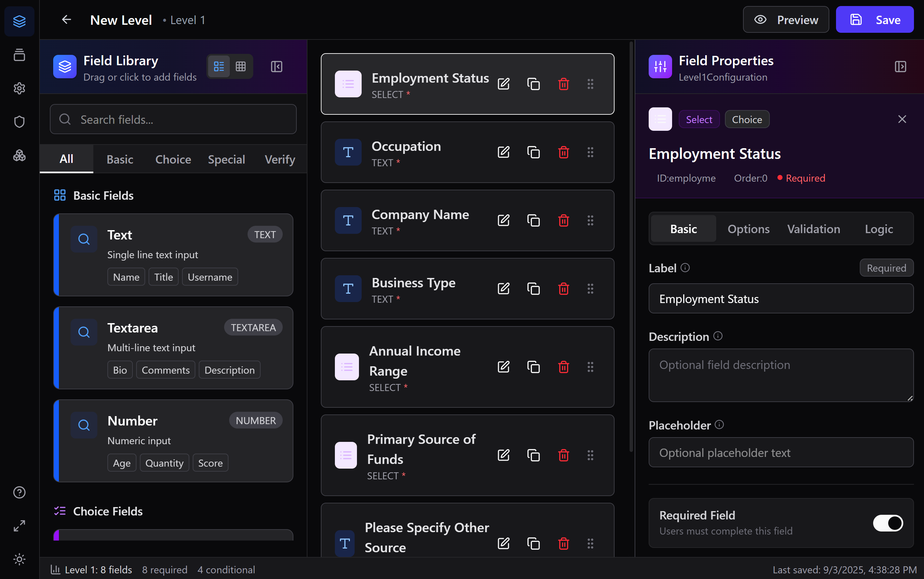Collapse the Field Properties panel

(901, 66)
